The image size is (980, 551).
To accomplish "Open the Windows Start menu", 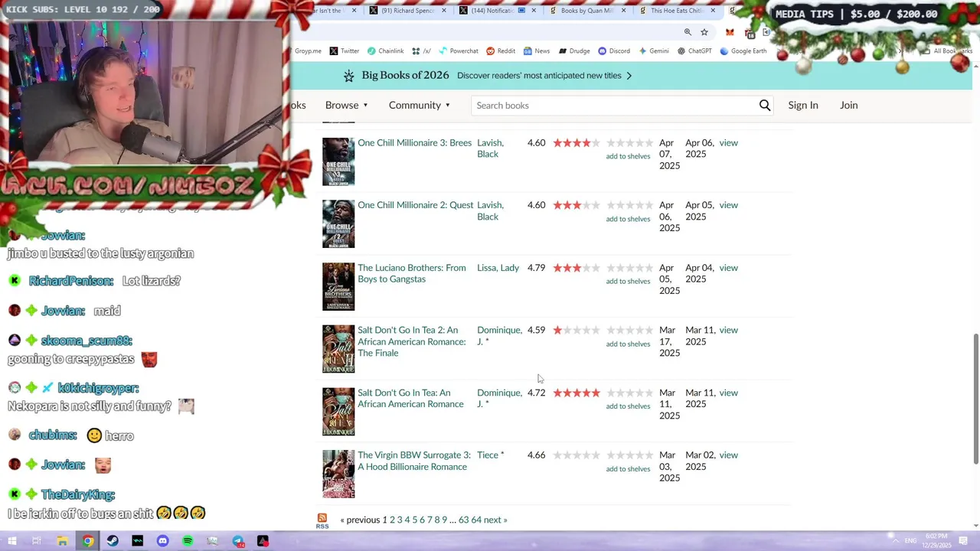I will (x=12, y=541).
